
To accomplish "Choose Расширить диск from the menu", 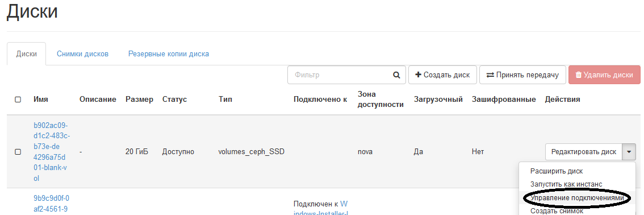I will [557, 171].
